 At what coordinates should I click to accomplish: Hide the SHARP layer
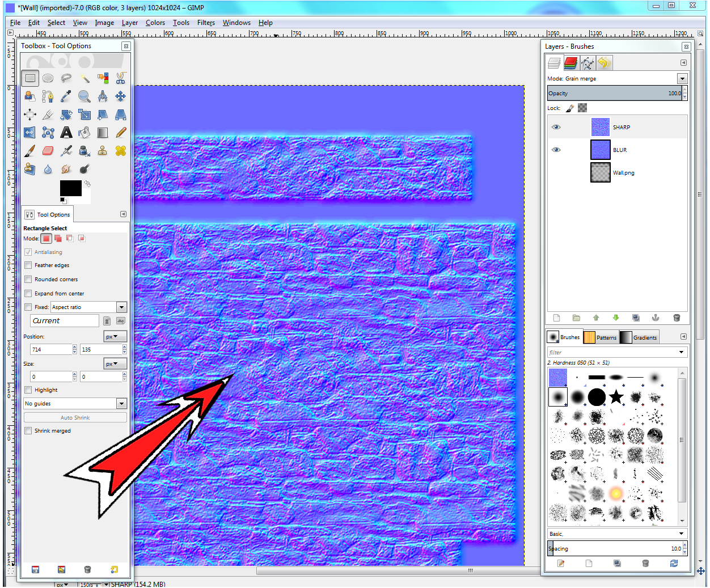(556, 127)
